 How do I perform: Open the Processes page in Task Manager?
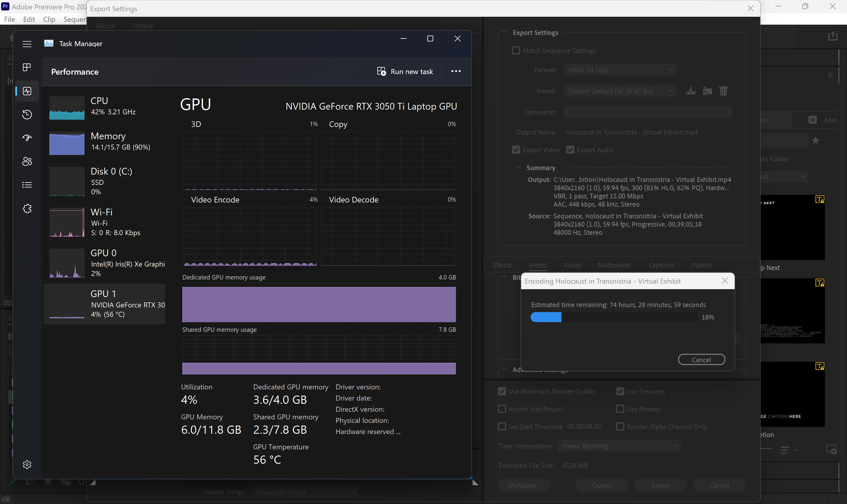[x=27, y=67]
